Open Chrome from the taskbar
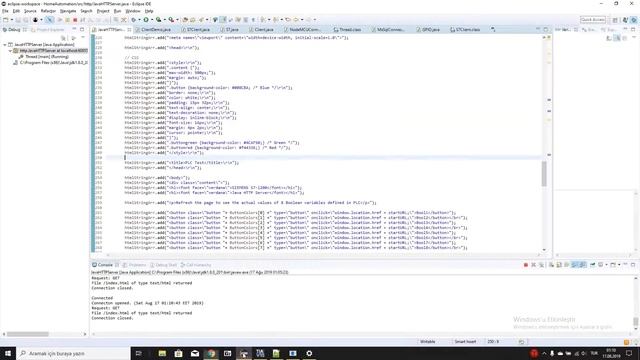640x360 pixels. tap(211, 353)
